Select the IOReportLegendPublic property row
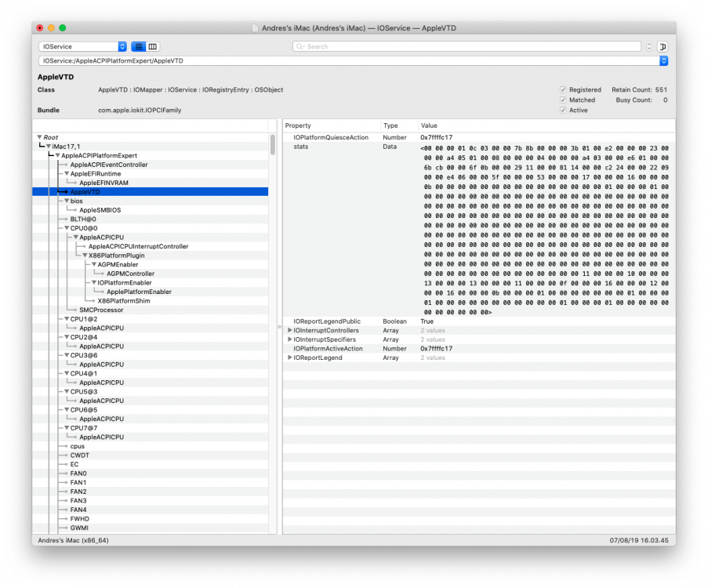This screenshot has width=708, height=588. click(479, 321)
